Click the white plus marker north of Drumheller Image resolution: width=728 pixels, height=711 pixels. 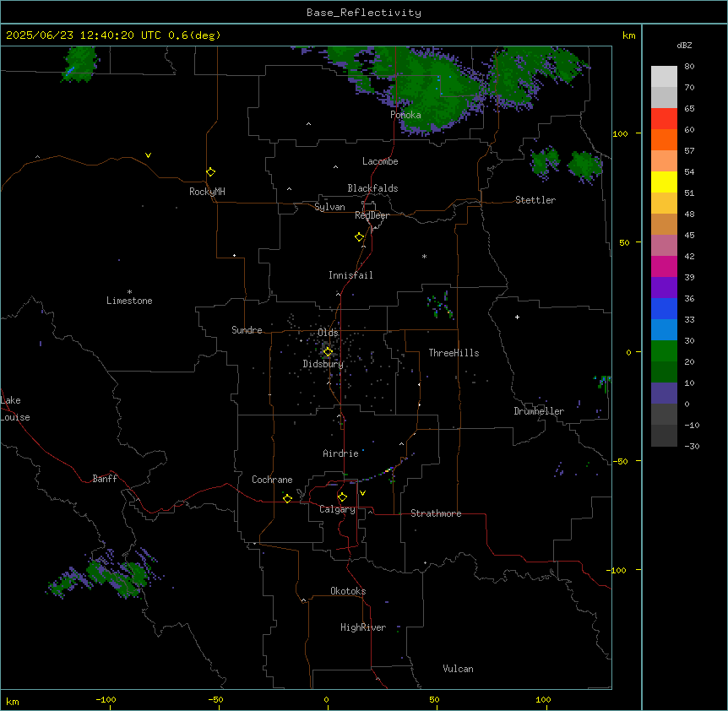click(x=517, y=317)
